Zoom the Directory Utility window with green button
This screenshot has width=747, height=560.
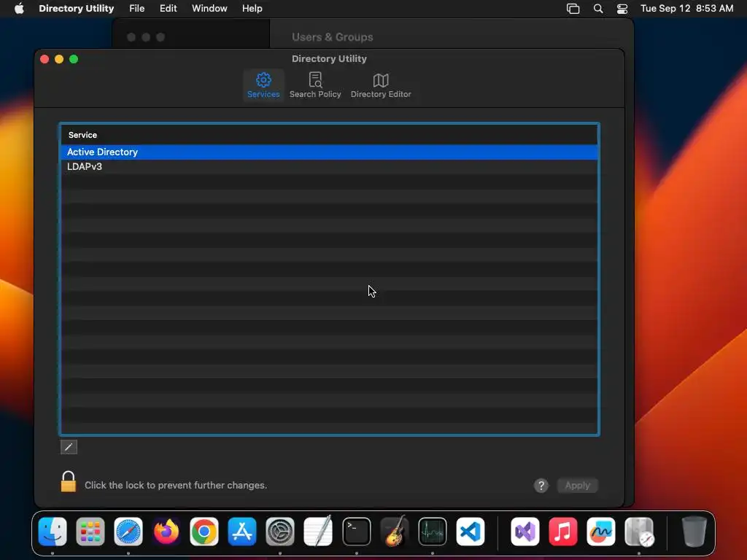click(x=74, y=59)
